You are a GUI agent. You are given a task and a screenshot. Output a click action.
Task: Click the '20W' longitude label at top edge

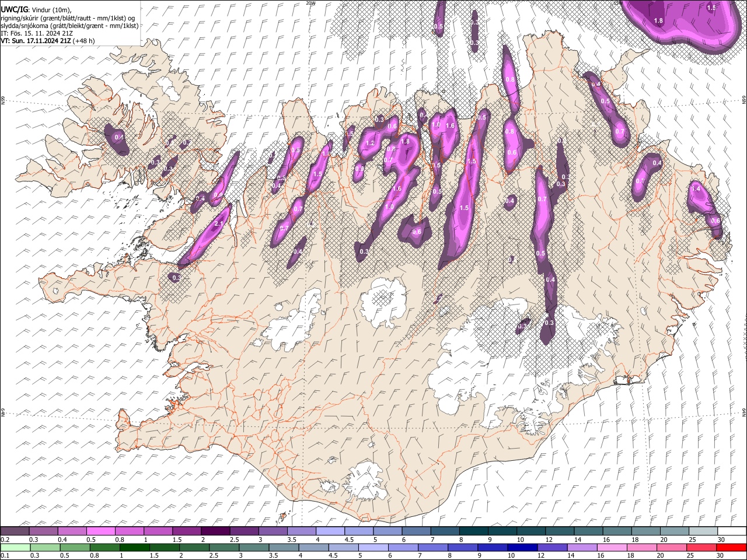coord(310,3)
